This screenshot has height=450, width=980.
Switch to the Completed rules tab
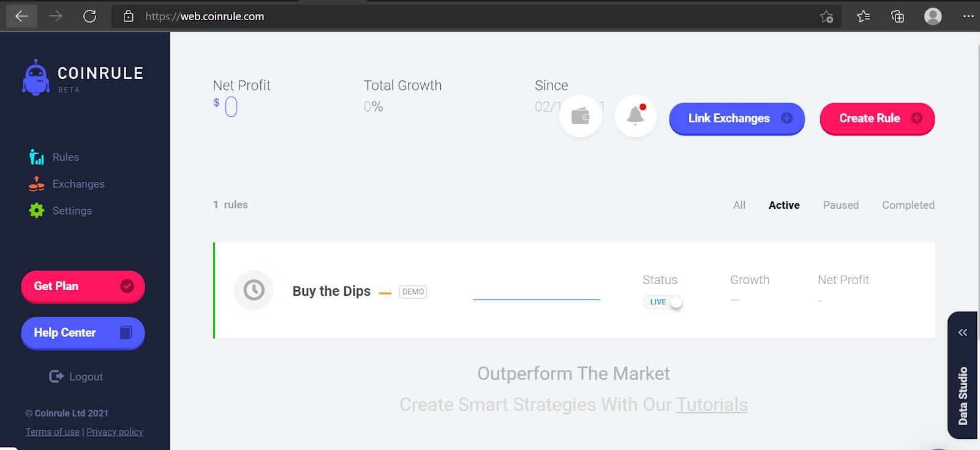(x=908, y=204)
